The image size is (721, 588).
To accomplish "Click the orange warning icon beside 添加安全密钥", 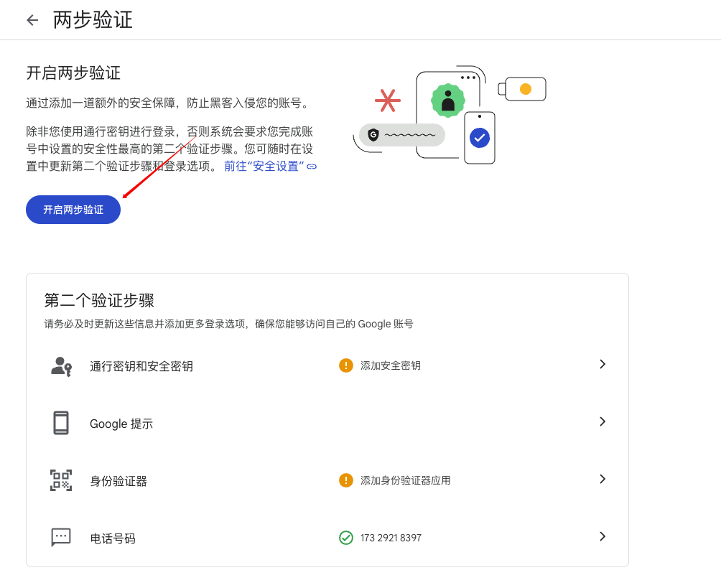I will tap(346, 365).
